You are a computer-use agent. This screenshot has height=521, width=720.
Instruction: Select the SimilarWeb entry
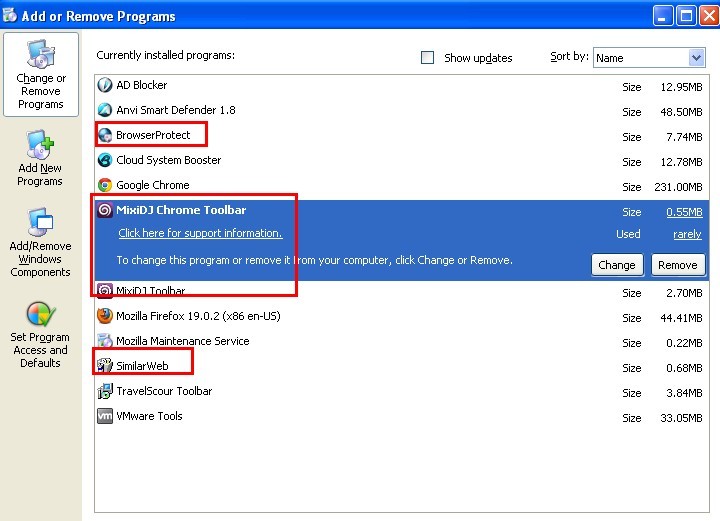tap(142, 366)
